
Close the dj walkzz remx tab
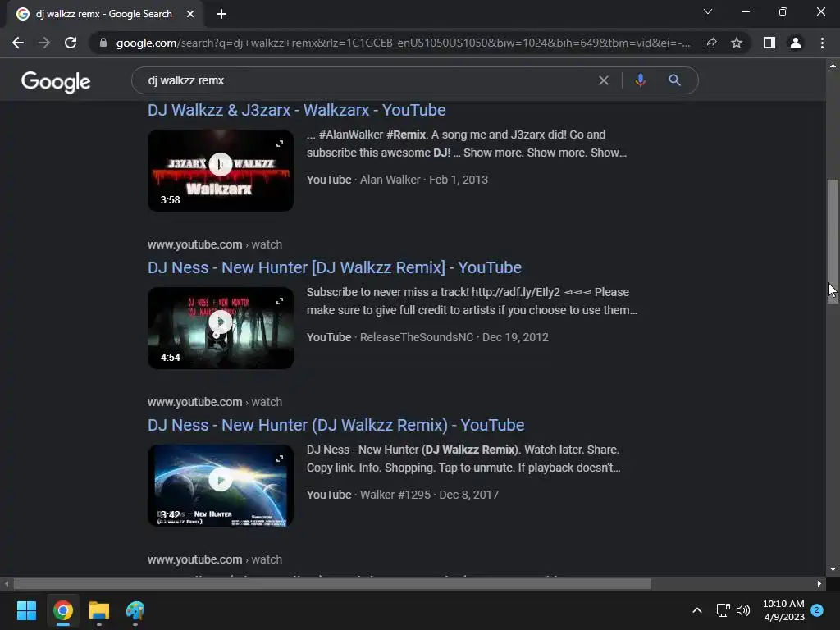190,14
